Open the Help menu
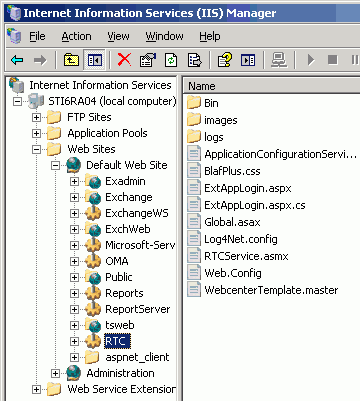Screen dimensions: 360x401 pos(210,36)
